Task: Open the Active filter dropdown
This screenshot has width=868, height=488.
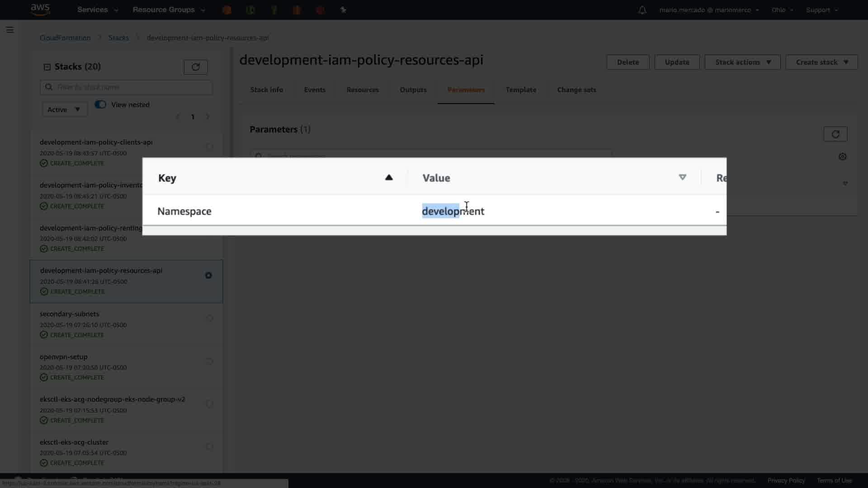Action: point(64,109)
